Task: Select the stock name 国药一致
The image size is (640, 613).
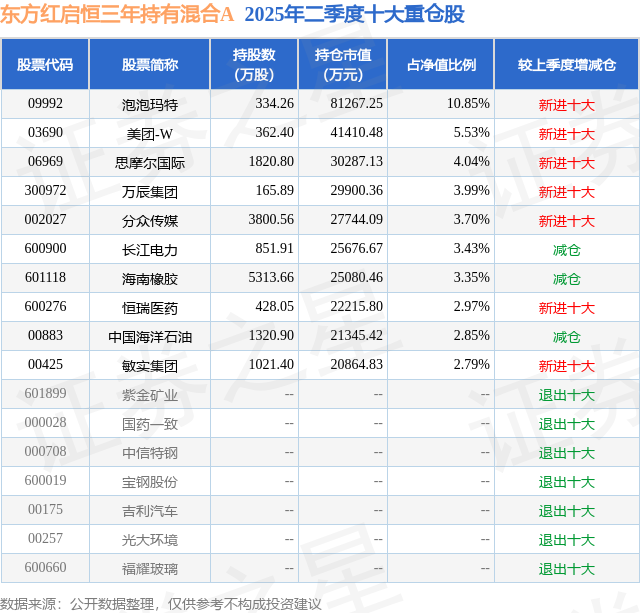Action: click(x=150, y=424)
